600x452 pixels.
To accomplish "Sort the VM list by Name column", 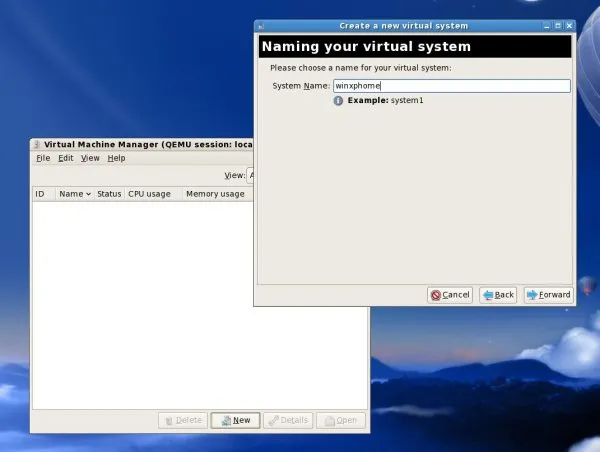I will coord(75,194).
